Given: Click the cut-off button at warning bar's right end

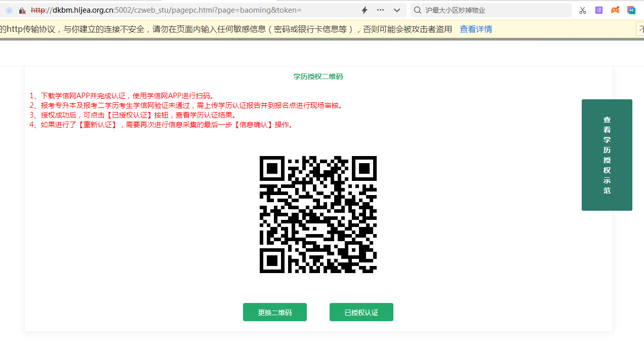Looking at the screenshot, I should coord(640,29).
